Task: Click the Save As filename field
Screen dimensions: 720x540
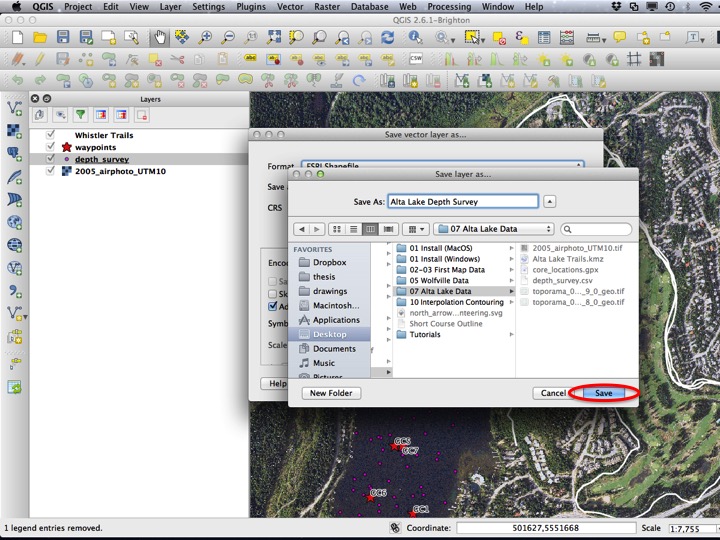Action: tap(463, 201)
